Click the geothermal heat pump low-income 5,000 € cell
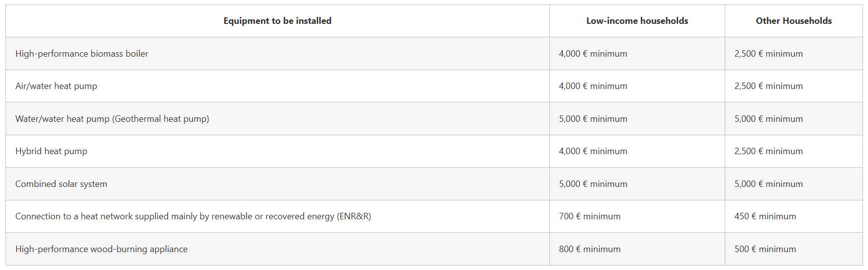This screenshot has height=270, width=868. [x=593, y=119]
